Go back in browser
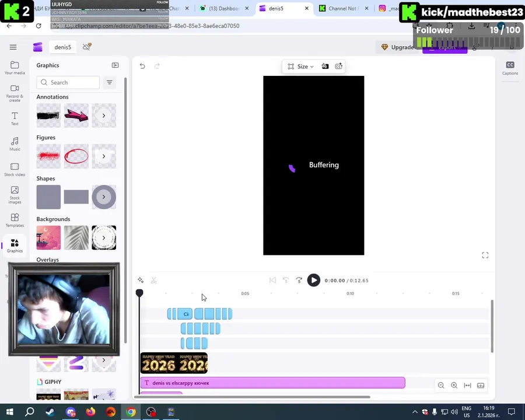The image size is (525, 420). [x=9, y=26]
